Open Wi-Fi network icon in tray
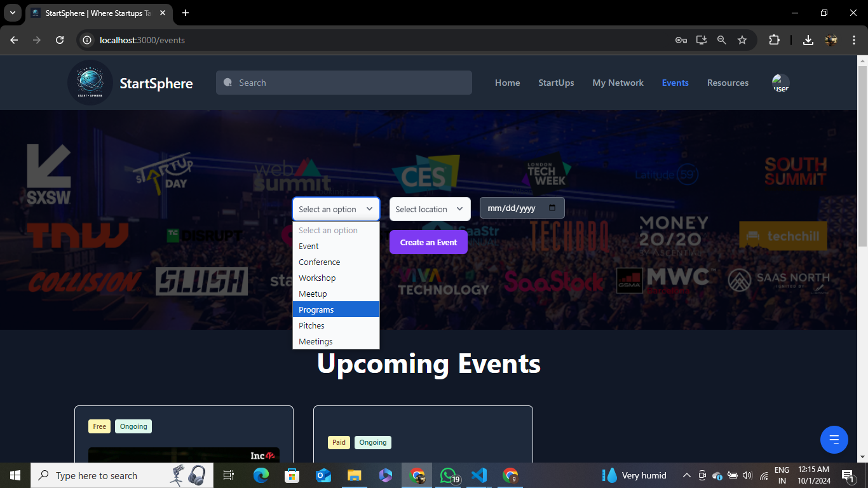 [x=763, y=475]
